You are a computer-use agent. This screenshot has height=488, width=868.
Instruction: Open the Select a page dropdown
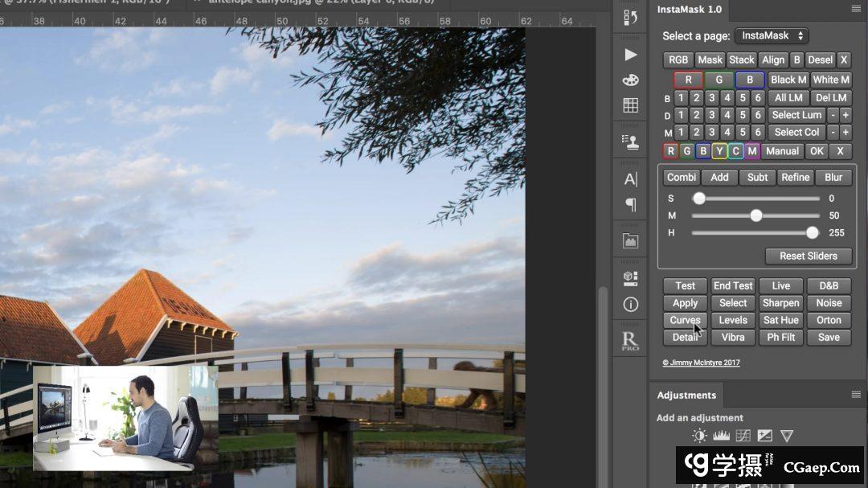(771, 35)
